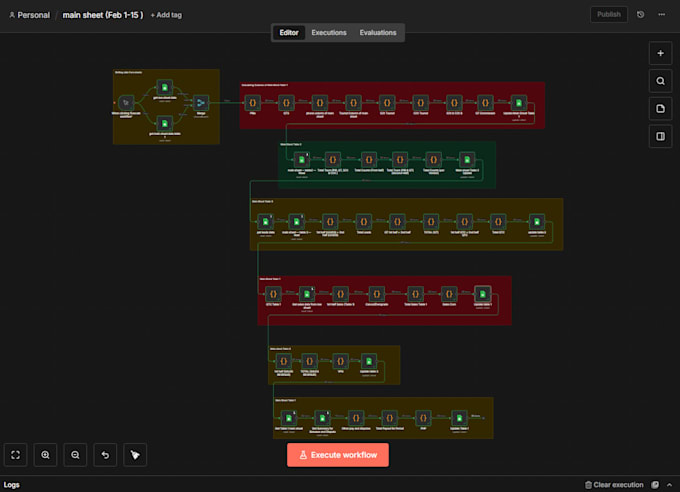Add a sticky note to canvas

click(x=660, y=109)
